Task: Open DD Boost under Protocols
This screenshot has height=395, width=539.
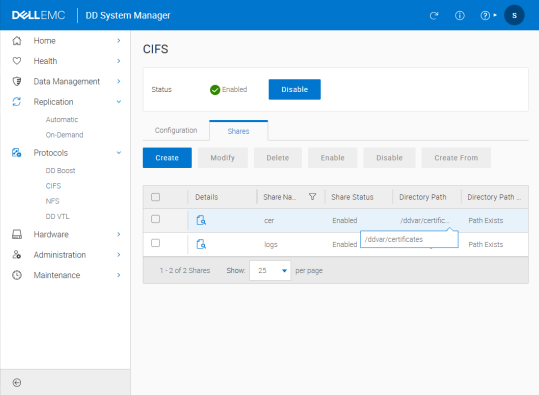Action: pyautogui.click(x=60, y=171)
